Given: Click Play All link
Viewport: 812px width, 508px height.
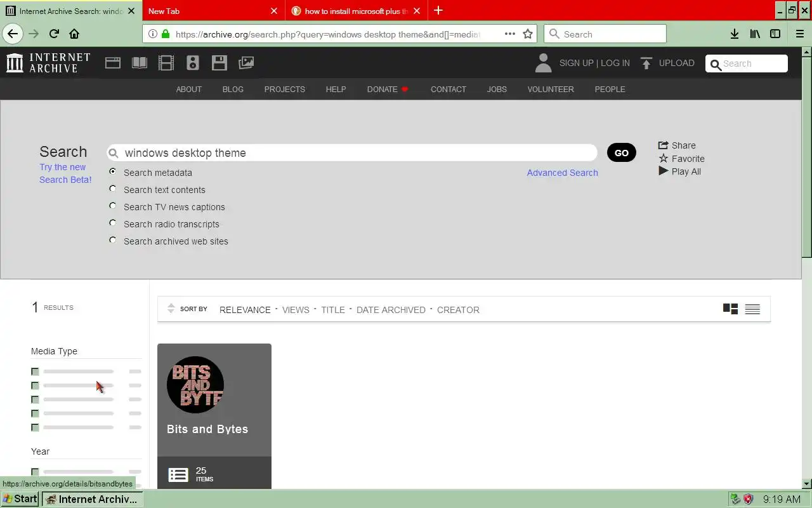Looking at the screenshot, I should coord(679,171).
